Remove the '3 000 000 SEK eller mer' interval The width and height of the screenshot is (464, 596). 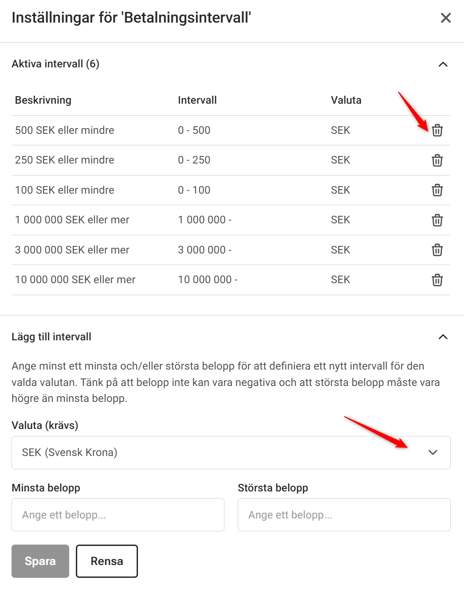click(x=437, y=250)
